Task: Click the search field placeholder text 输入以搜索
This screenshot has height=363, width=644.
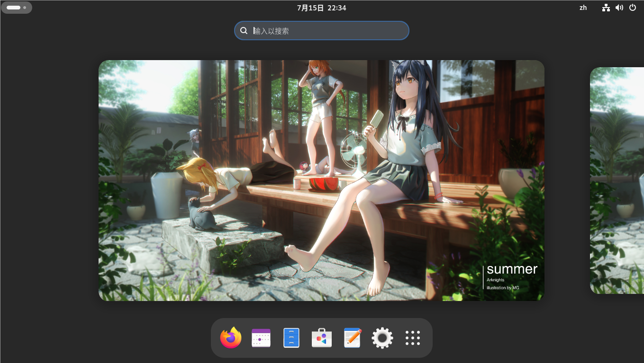Action: coord(272,31)
